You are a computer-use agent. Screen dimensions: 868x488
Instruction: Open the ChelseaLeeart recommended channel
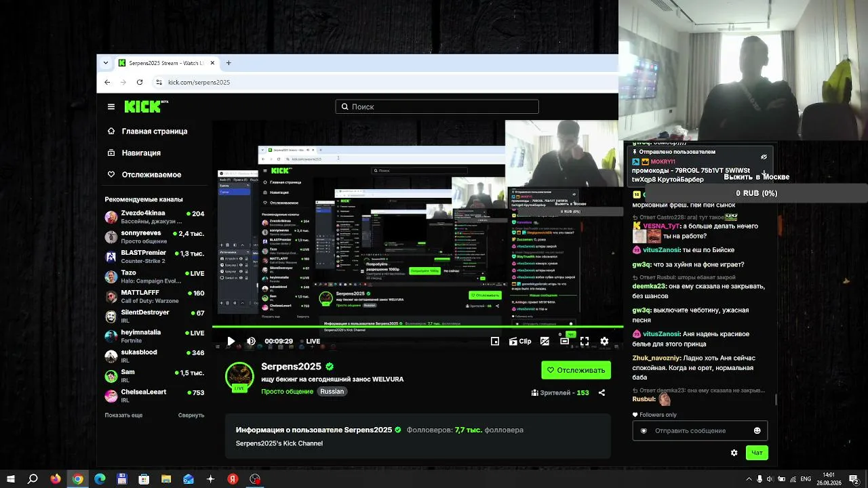click(x=155, y=396)
